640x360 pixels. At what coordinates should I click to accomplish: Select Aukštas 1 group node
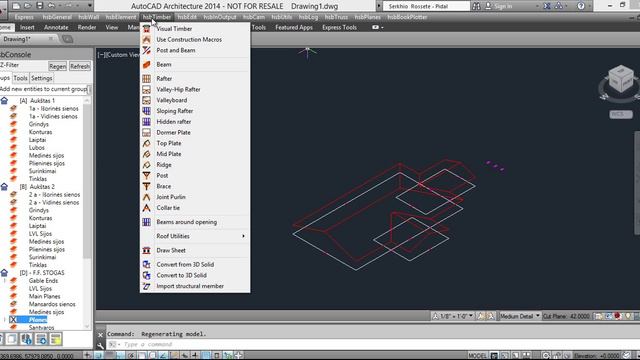37,100
